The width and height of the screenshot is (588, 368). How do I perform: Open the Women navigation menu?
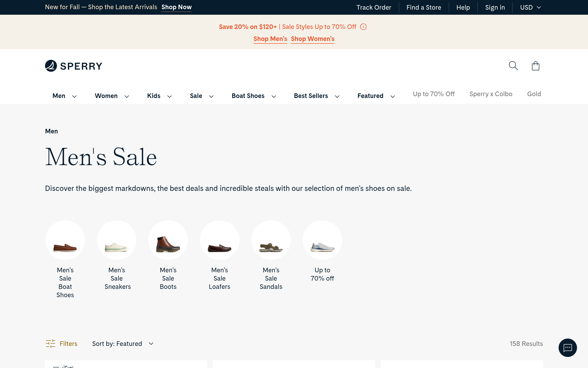click(106, 96)
